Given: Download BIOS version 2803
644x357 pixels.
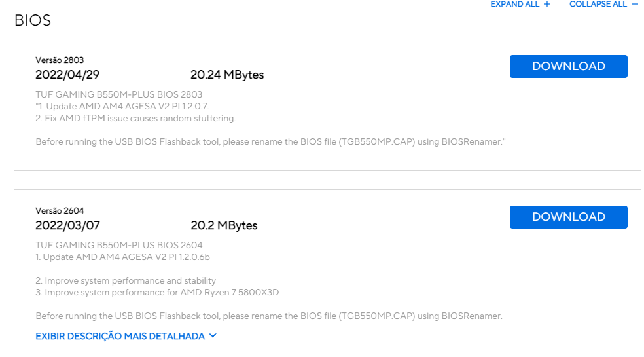Looking at the screenshot, I should (569, 66).
